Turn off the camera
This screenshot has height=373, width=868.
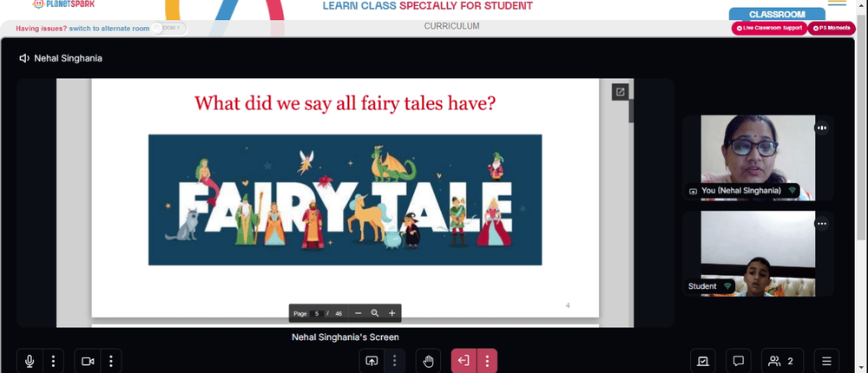(x=88, y=361)
